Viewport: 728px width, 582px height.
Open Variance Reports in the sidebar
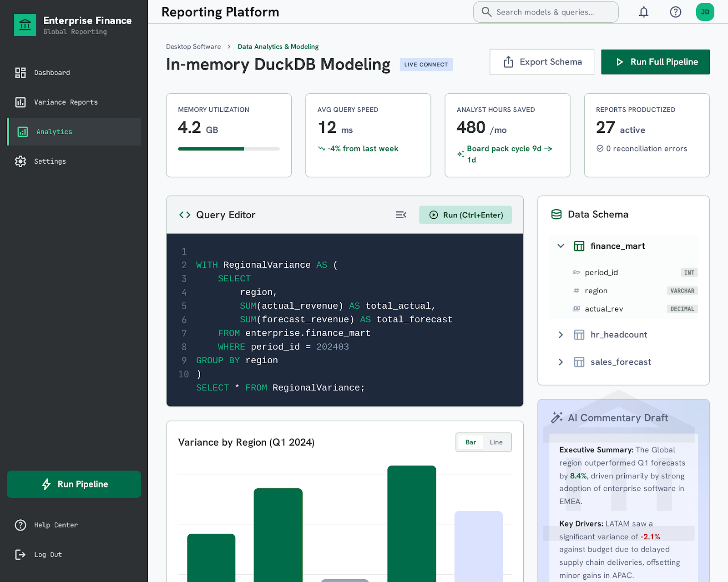click(x=74, y=102)
